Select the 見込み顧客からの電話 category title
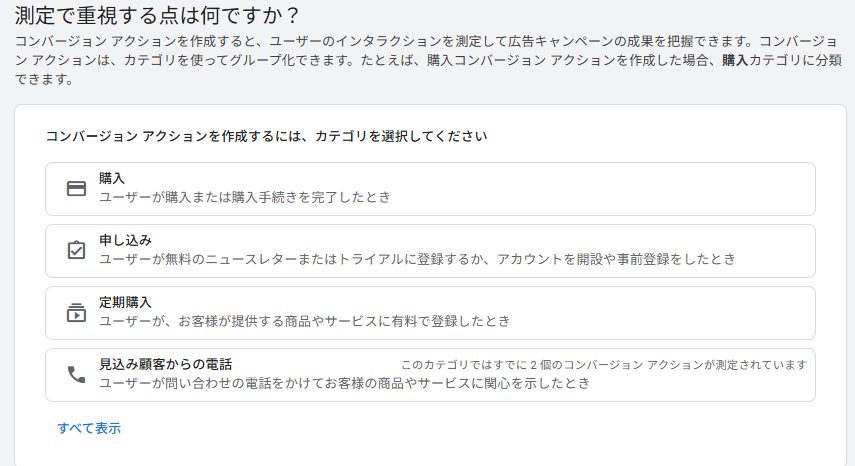855x466 pixels. tap(172, 364)
